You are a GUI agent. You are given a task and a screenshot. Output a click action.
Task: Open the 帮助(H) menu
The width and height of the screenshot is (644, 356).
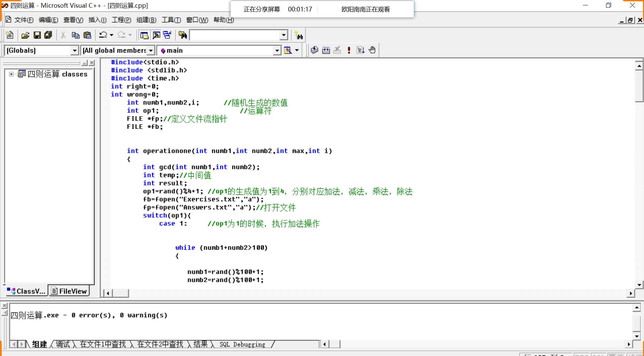coord(224,20)
